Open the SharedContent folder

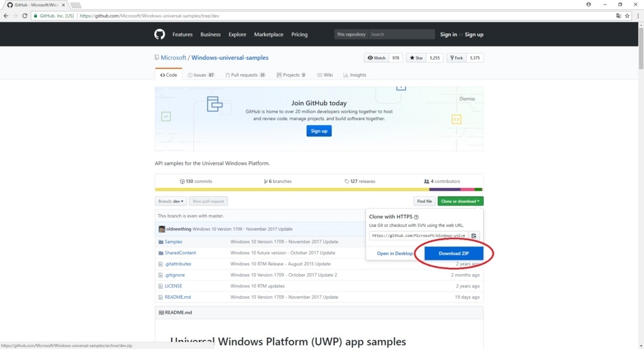coord(180,253)
